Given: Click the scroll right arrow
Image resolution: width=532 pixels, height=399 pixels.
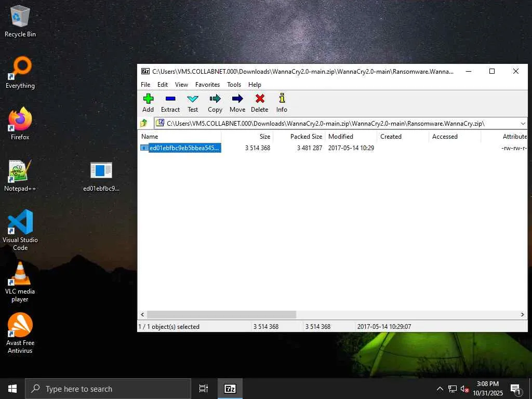Looking at the screenshot, I should tap(523, 314).
